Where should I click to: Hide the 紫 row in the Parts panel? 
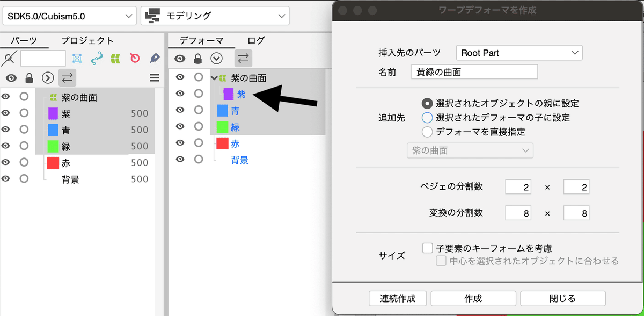[x=6, y=113]
